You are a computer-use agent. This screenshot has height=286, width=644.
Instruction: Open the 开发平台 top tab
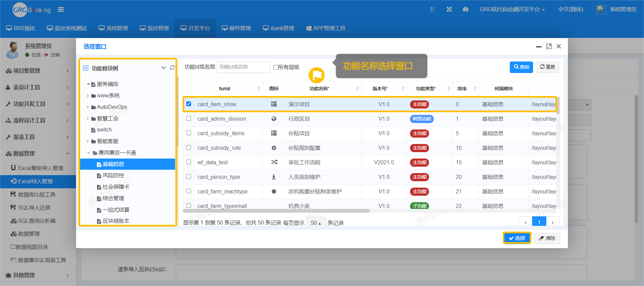(195, 28)
